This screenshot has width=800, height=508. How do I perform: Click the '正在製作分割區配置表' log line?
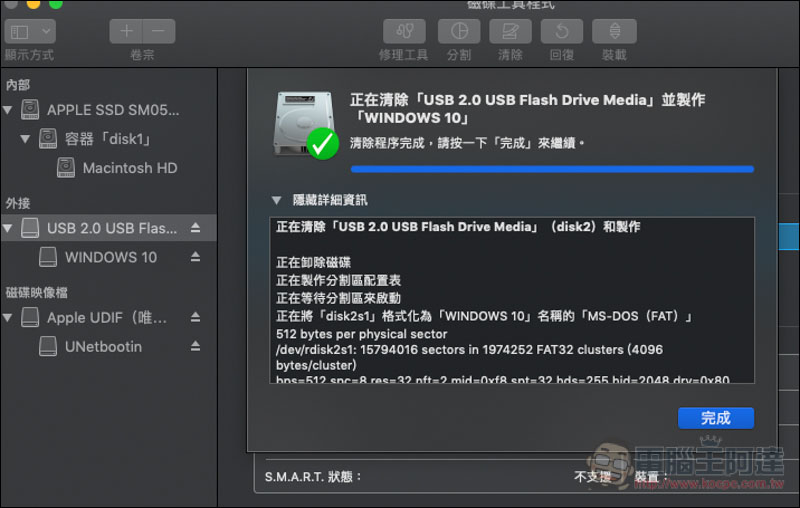pos(338,281)
